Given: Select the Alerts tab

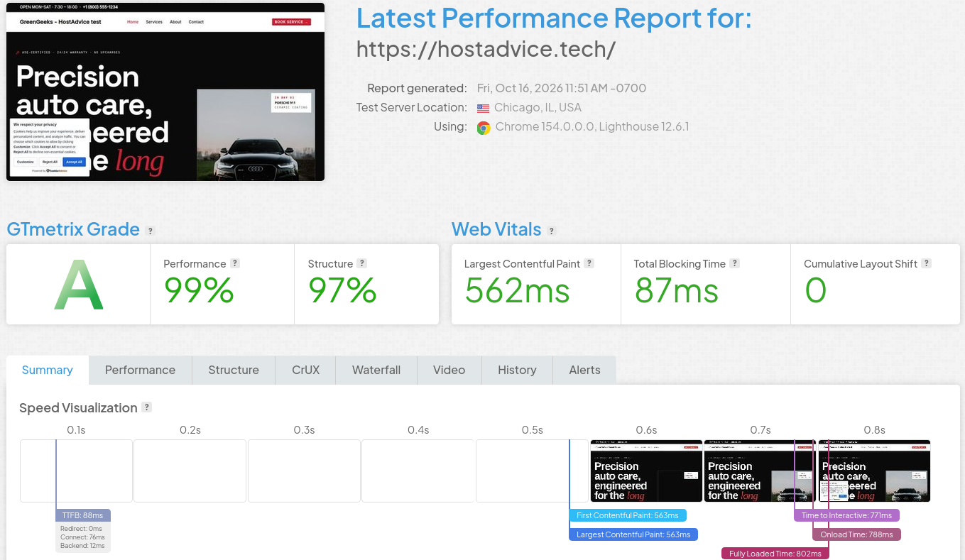Looking at the screenshot, I should click(x=585, y=370).
